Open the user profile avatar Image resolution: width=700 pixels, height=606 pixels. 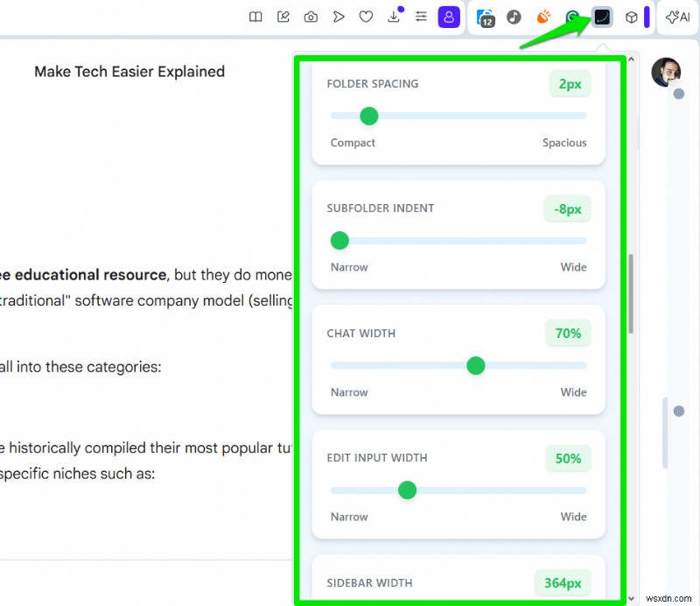click(666, 72)
